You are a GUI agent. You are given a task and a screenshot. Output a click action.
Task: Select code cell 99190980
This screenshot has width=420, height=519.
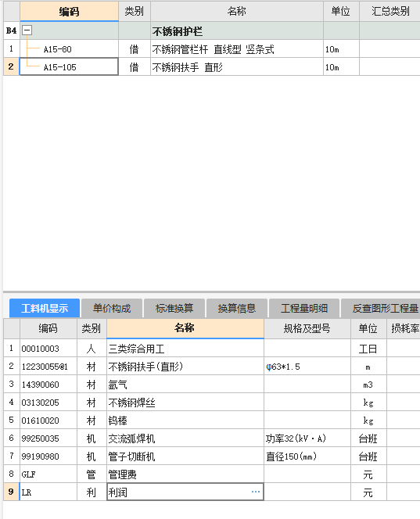point(48,456)
